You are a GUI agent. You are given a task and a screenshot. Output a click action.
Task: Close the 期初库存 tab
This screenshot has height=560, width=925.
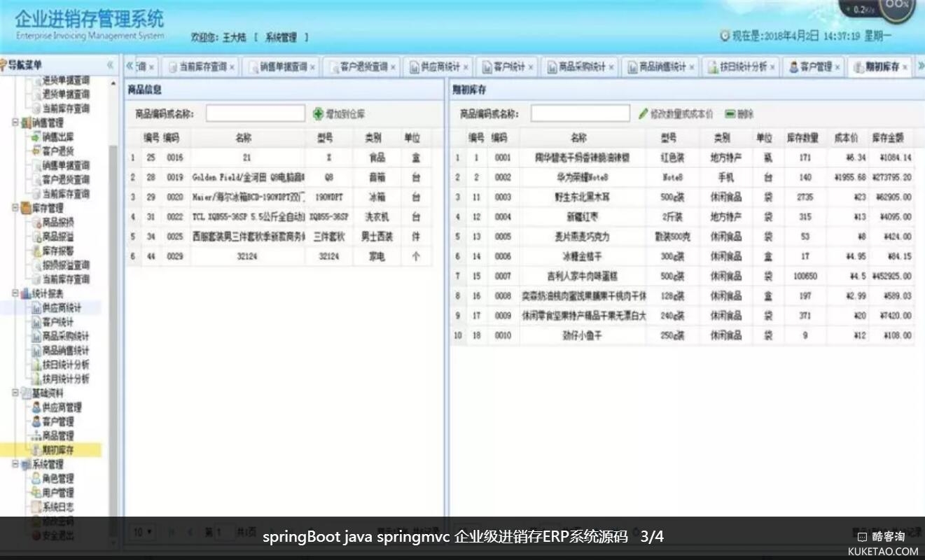pyautogui.click(x=905, y=68)
